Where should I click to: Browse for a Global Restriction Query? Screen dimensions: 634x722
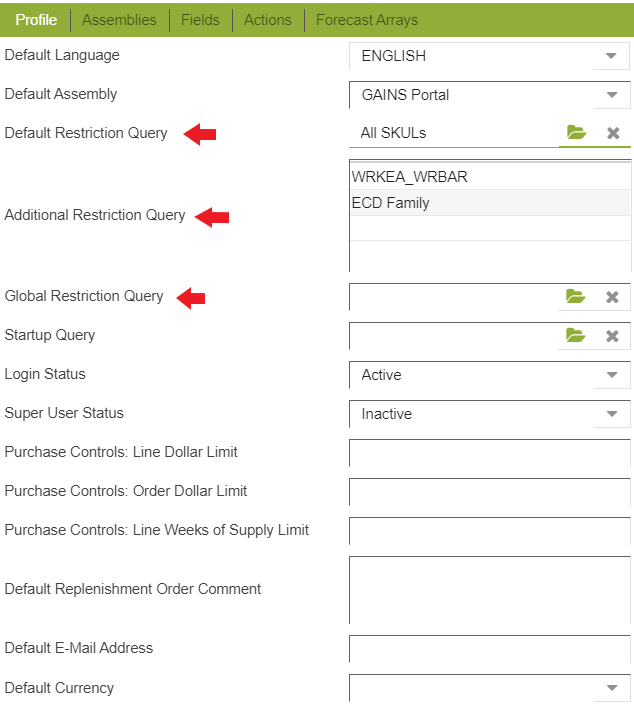[x=575, y=297]
